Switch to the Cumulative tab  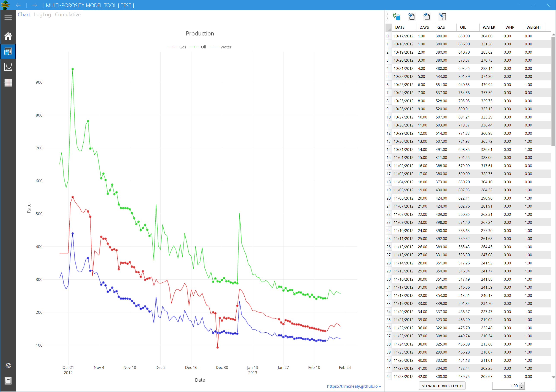point(68,14)
